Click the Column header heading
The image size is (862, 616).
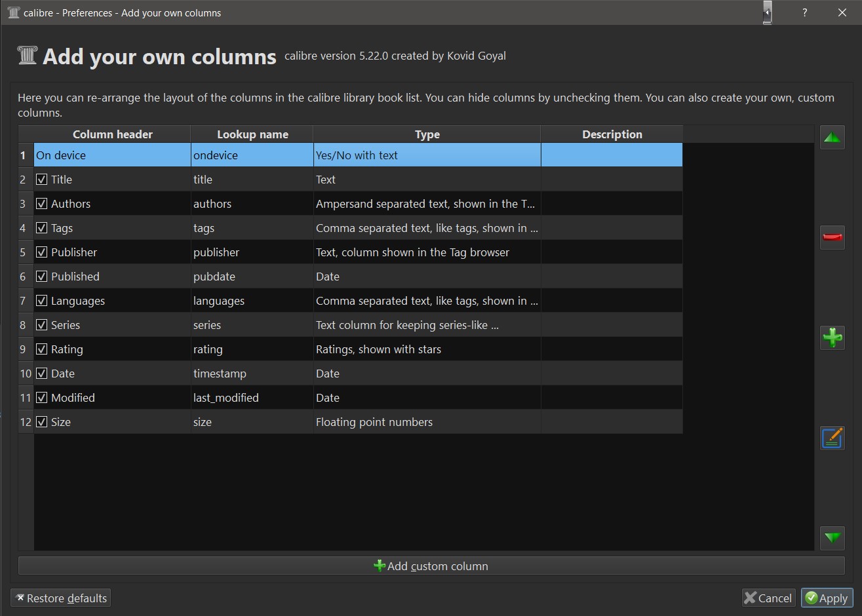coord(112,134)
